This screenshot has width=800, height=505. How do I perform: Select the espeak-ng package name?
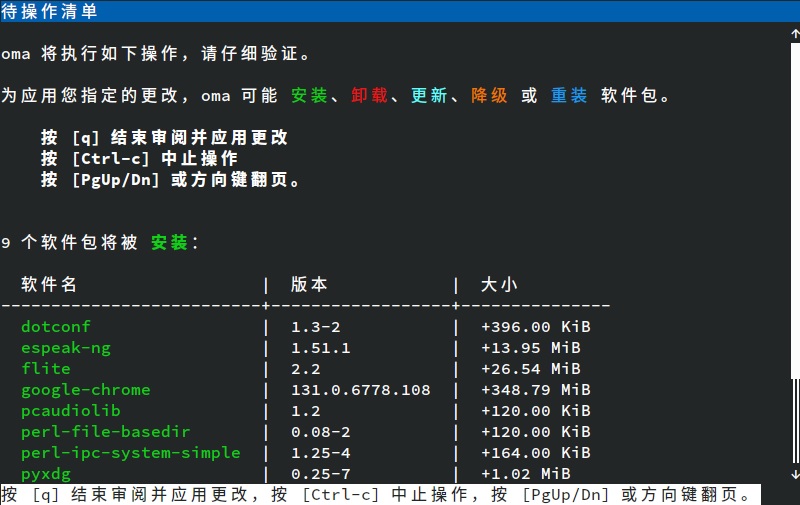(66, 348)
